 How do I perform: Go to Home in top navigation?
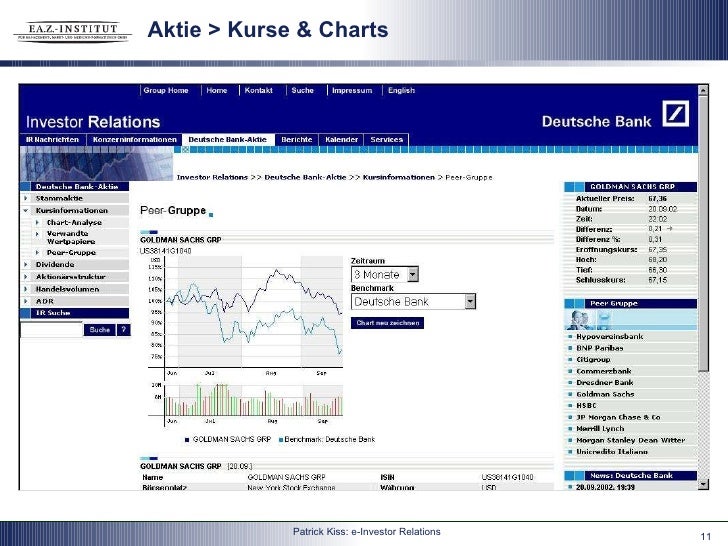coord(217,91)
